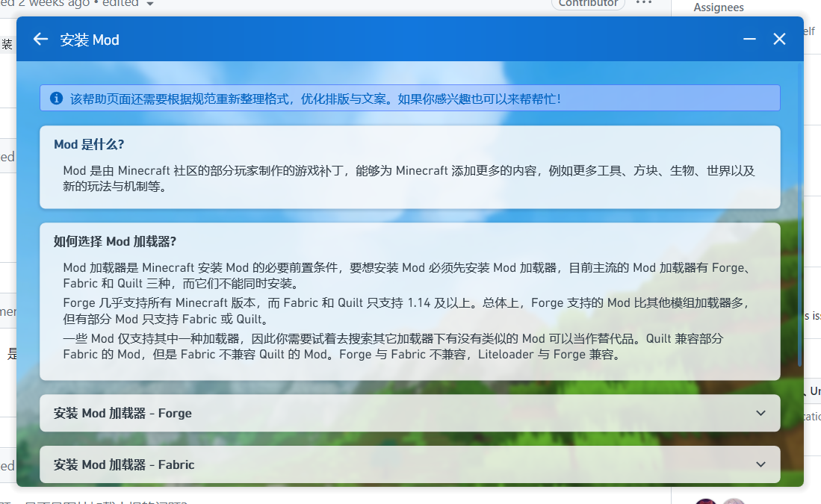Click the Fabric section chevron arrow
821x504 pixels.
[760, 464]
